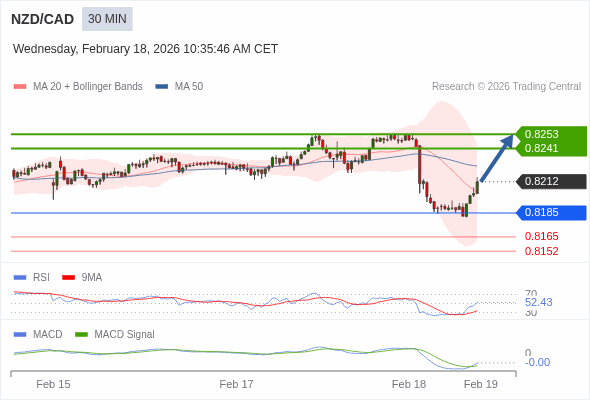Viewport: 590px width, 400px height.
Task: Click the MACD Signal legend label
Action: click(x=125, y=335)
